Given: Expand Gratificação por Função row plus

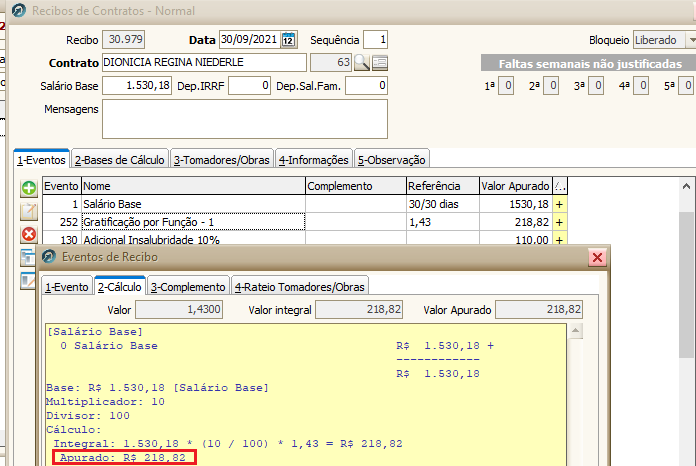Looking at the screenshot, I should click(x=559, y=222).
